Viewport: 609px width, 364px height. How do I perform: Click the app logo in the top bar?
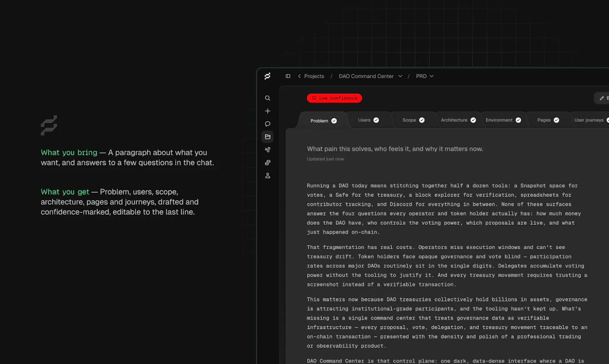pos(268,76)
